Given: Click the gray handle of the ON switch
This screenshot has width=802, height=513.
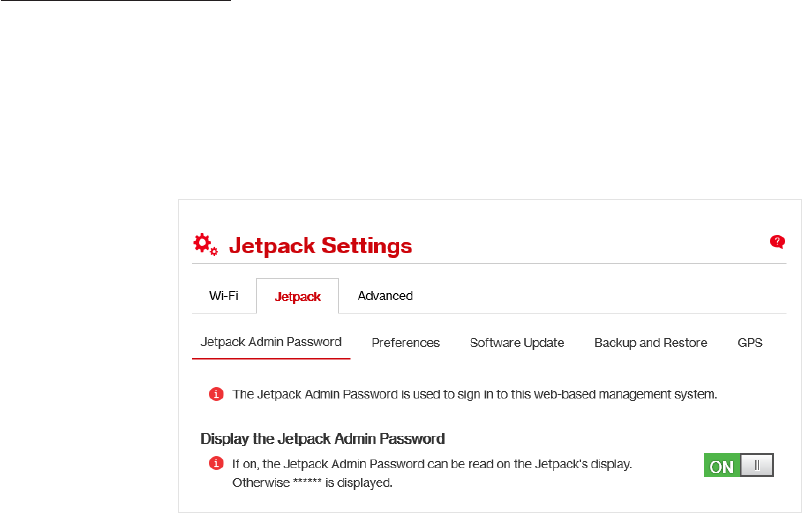Looking at the screenshot, I should pyautogui.click(x=756, y=465).
